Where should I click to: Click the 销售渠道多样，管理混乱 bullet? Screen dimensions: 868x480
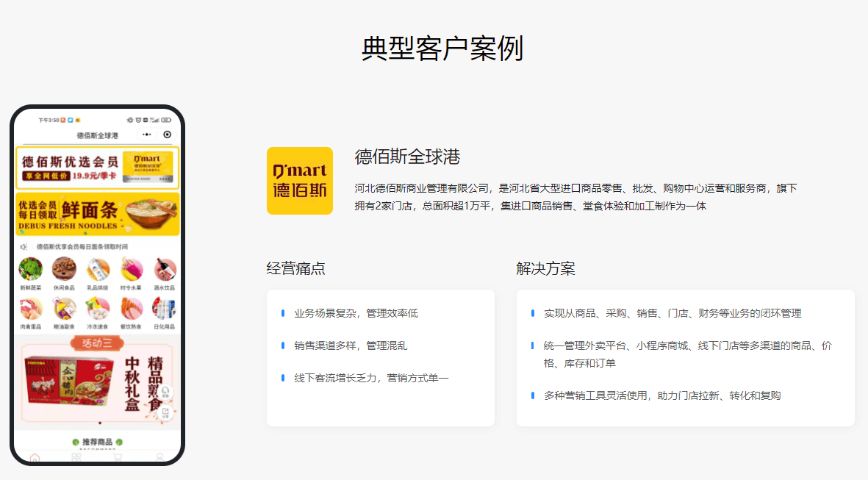pos(351,345)
